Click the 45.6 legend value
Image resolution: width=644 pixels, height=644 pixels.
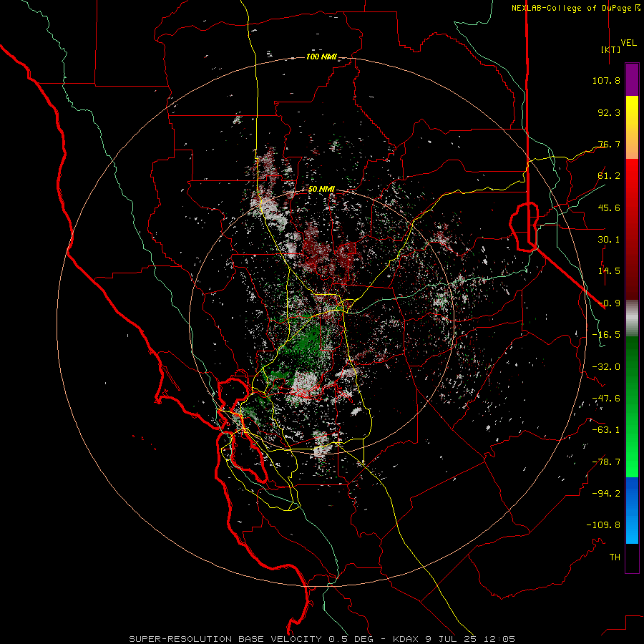[609, 208]
